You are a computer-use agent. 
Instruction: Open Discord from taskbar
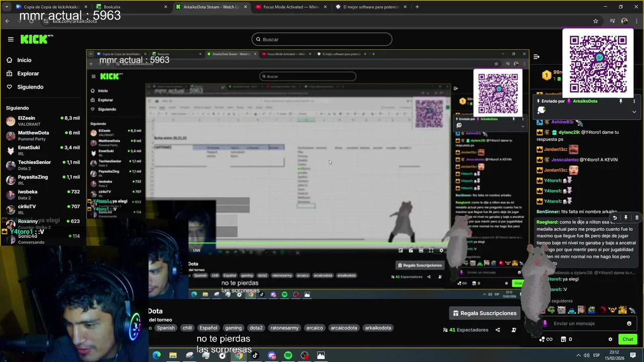[x=272, y=355]
